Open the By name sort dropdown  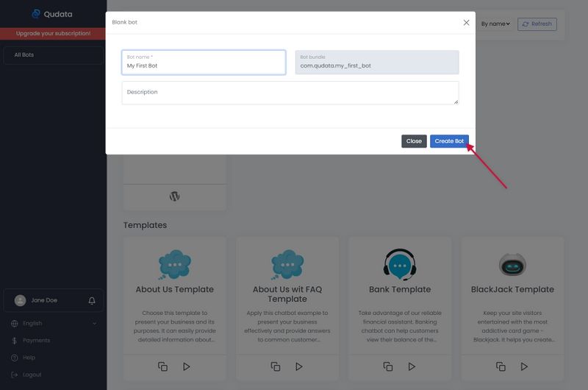coord(495,24)
